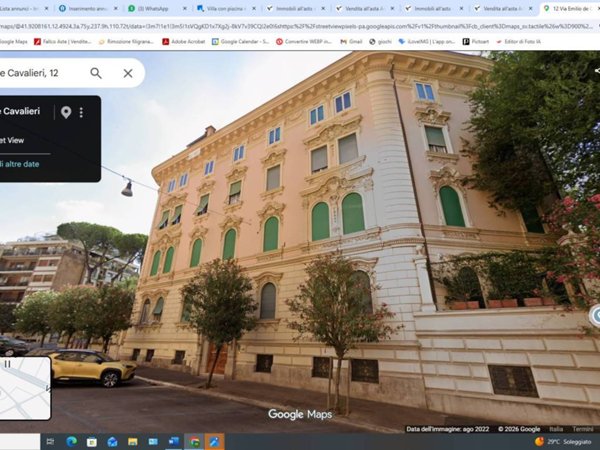Switch to Chrome in the taskbar
Image resolution: width=600 pixels, height=450 pixels.
(x=194, y=442)
